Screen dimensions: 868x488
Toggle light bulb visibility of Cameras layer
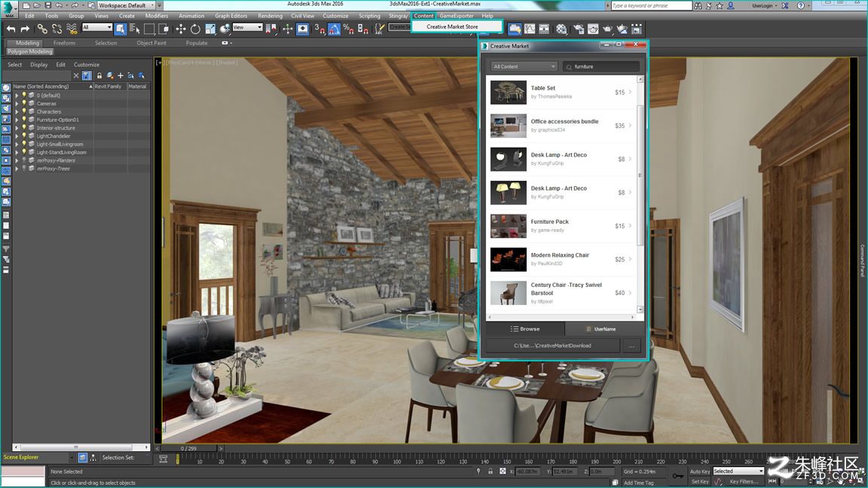(24, 103)
